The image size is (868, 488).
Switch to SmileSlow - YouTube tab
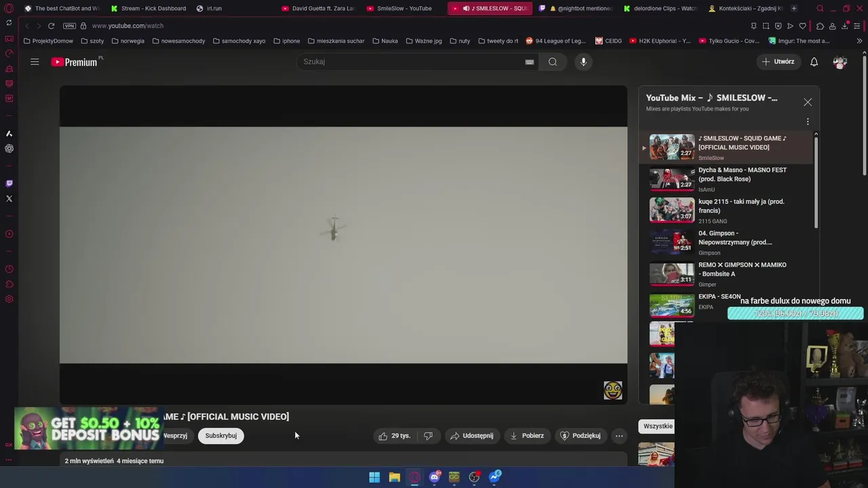(x=403, y=8)
